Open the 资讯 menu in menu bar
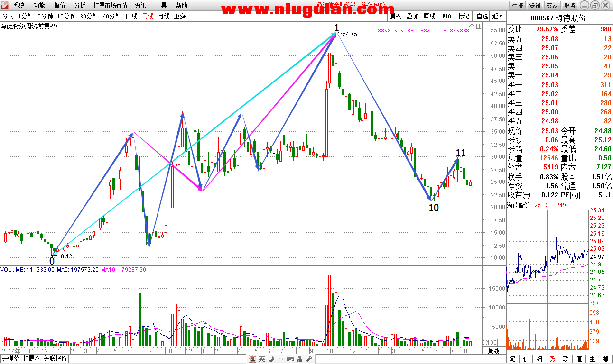This screenshot has width=613, height=364. 140,6
